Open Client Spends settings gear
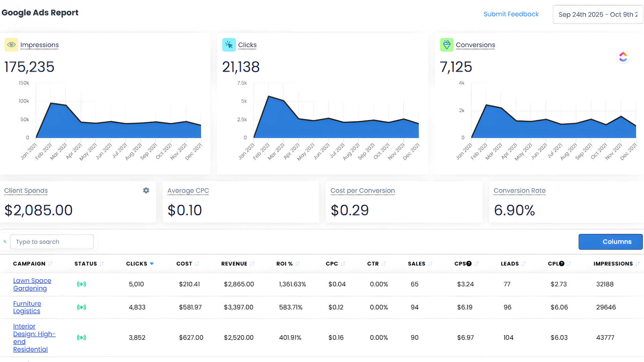 pos(146,190)
